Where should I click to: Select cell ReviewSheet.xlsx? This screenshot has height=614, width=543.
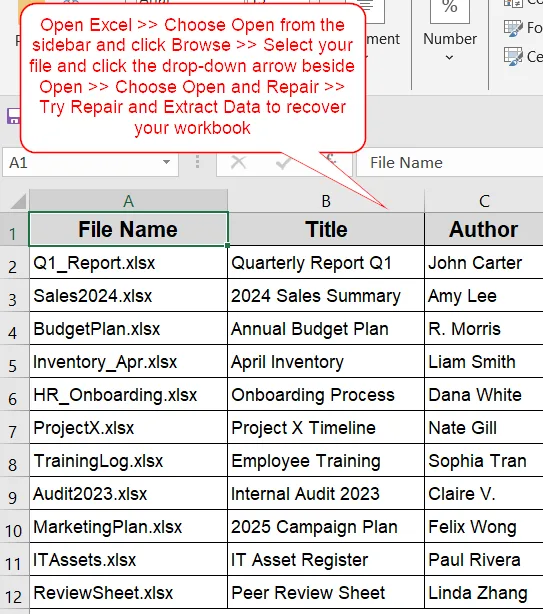[x=128, y=592]
